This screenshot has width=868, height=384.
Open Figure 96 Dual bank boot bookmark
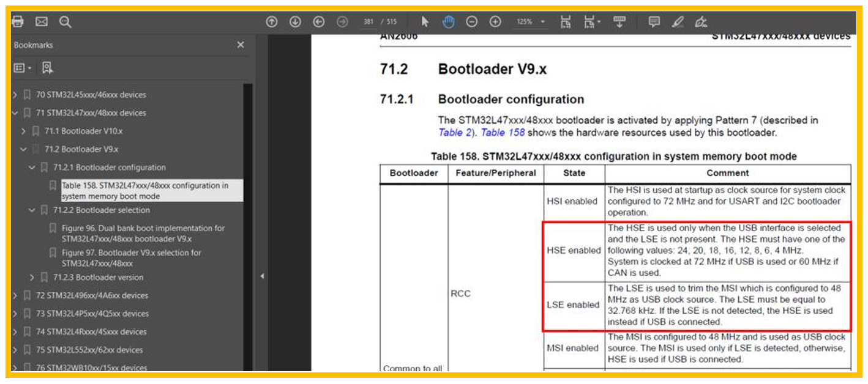[x=143, y=234]
